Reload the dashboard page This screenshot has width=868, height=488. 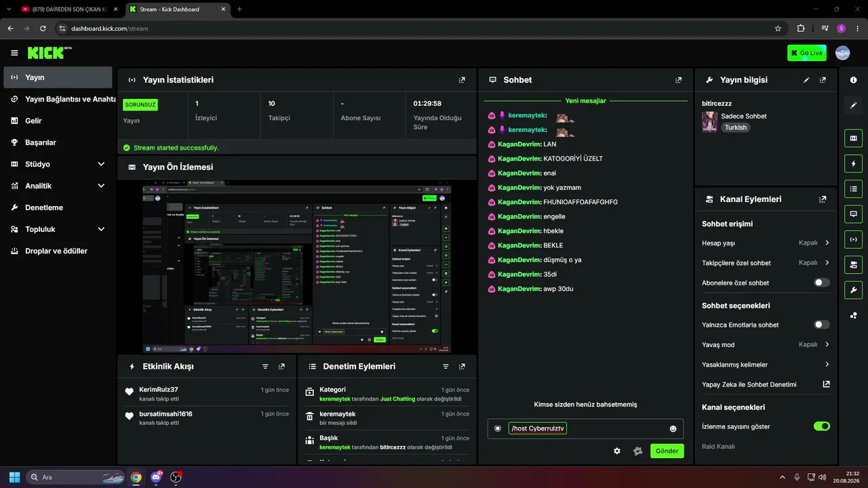43,28
